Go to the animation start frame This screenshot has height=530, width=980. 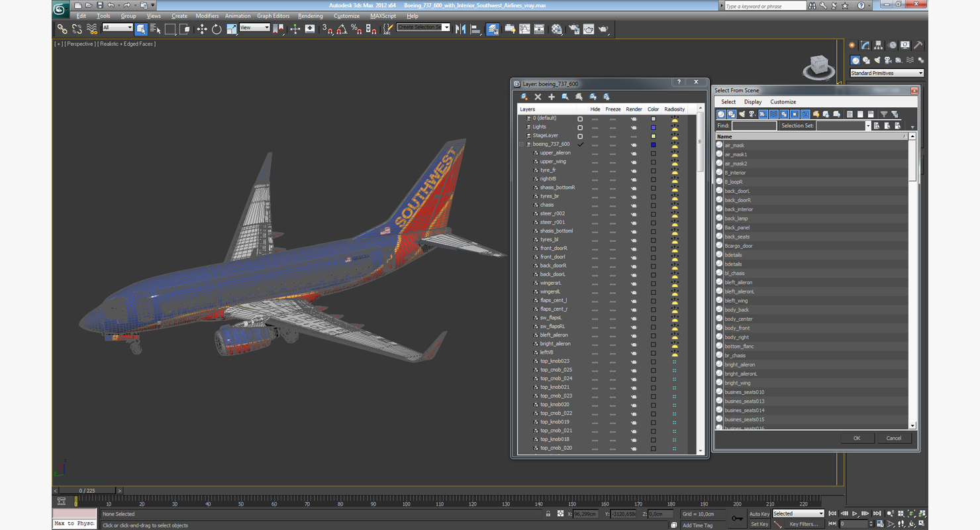pyautogui.click(x=833, y=513)
